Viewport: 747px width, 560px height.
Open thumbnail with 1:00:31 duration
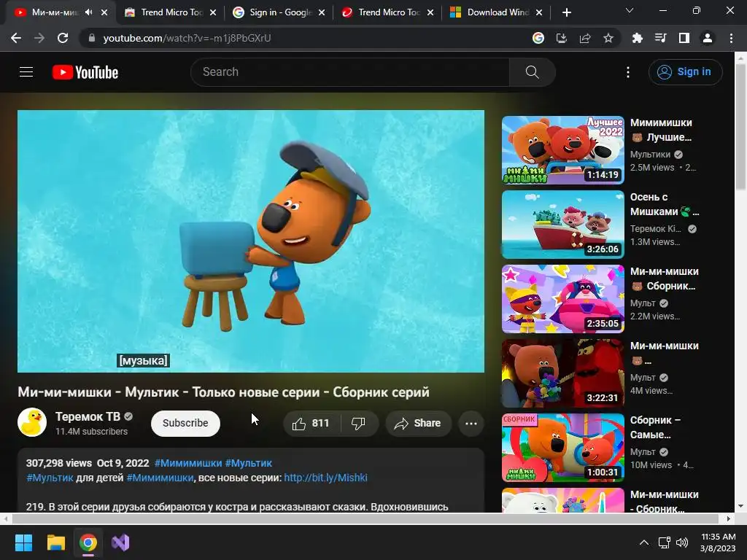coord(562,448)
